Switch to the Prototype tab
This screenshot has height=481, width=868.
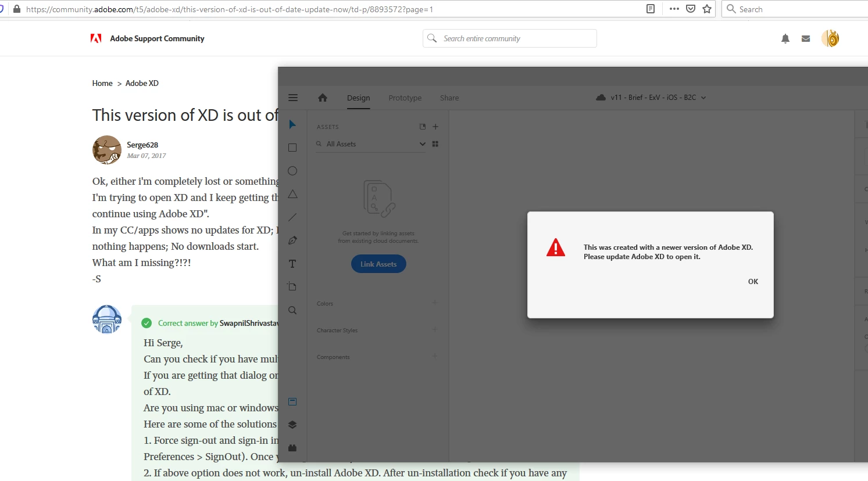coord(405,98)
